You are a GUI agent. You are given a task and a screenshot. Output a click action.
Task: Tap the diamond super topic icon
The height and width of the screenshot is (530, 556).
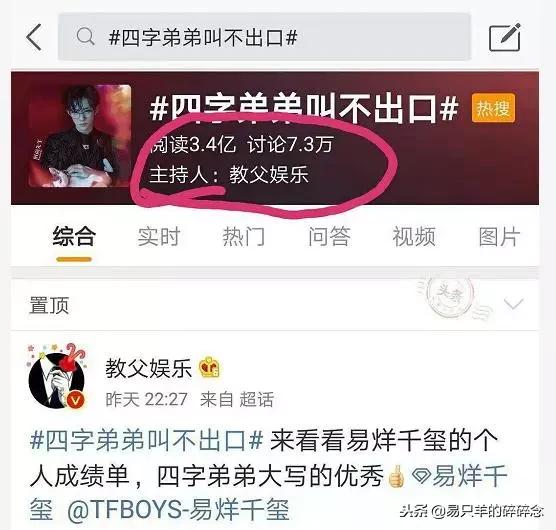(x=421, y=475)
